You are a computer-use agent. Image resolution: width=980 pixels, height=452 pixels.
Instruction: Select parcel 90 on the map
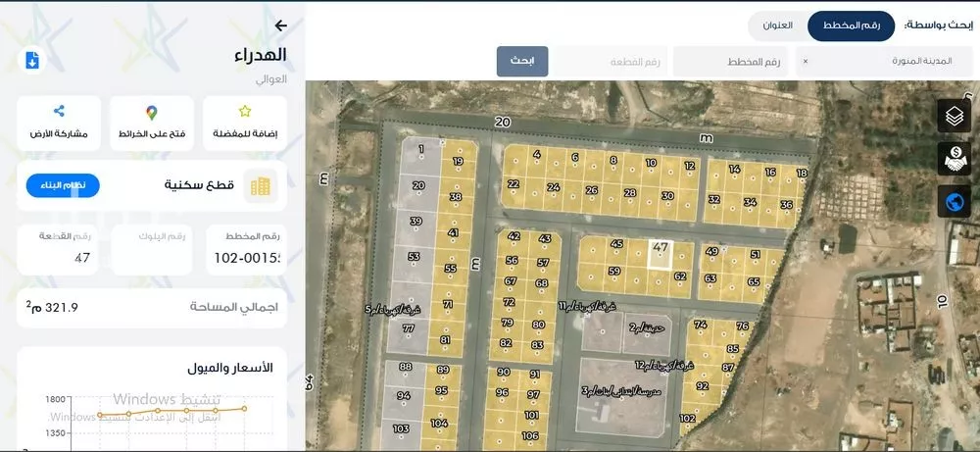[x=504, y=372]
